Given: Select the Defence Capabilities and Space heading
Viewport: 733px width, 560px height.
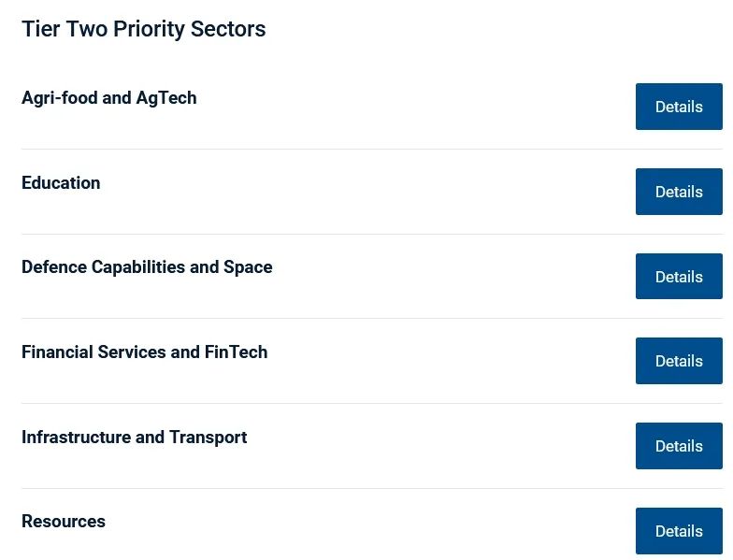Looking at the screenshot, I should tap(147, 267).
